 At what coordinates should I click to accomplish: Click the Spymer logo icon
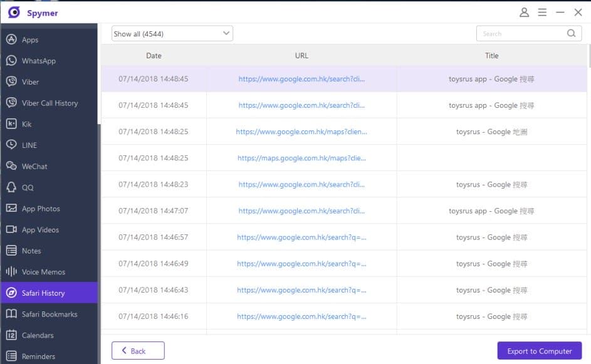pos(14,13)
